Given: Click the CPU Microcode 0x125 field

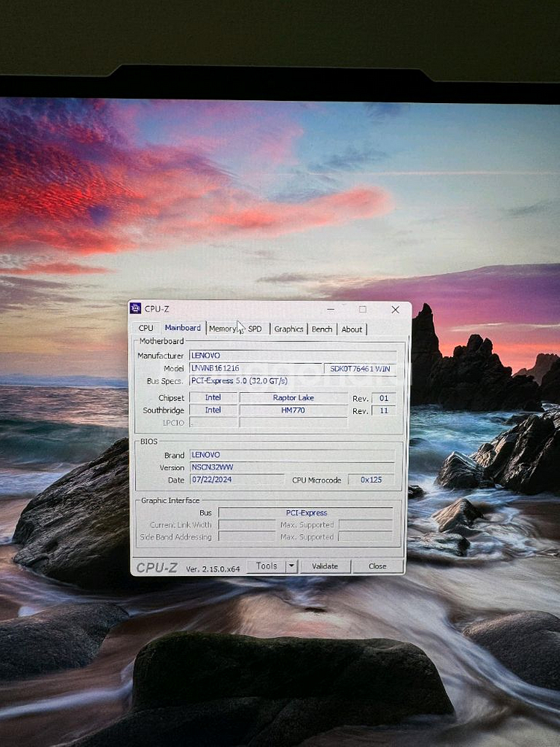Looking at the screenshot, I should [x=371, y=480].
